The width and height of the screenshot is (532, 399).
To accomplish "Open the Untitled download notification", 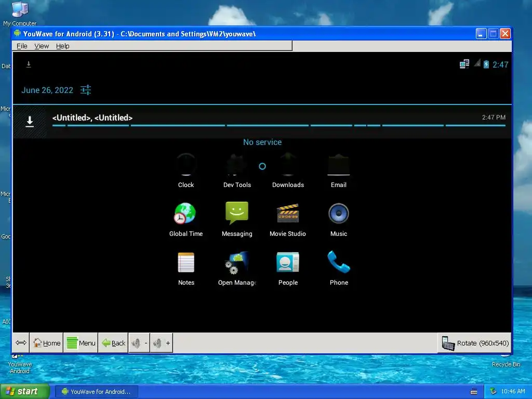I will coord(262,122).
